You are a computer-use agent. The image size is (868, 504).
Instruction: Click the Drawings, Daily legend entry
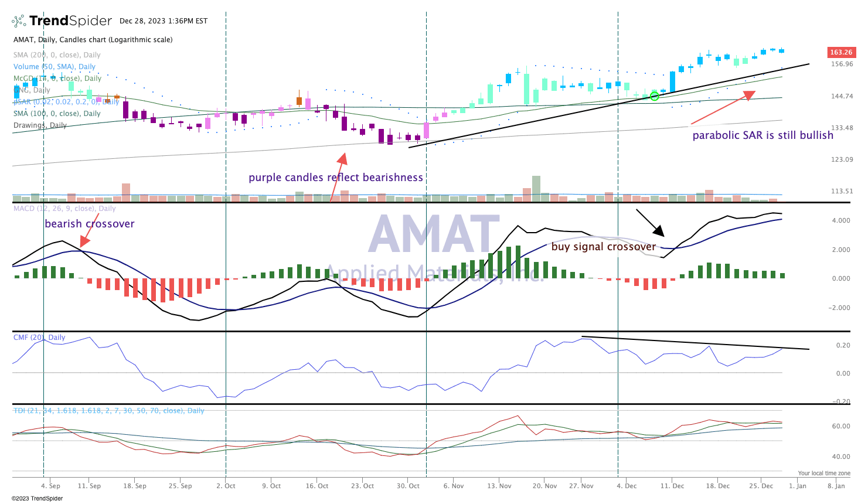click(x=40, y=125)
